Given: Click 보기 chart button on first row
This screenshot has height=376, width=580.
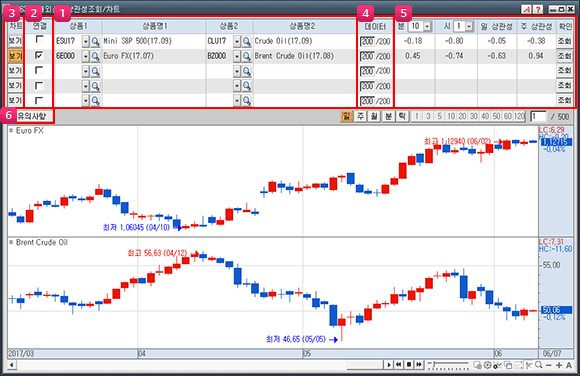Looking at the screenshot, I should point(15,41).
